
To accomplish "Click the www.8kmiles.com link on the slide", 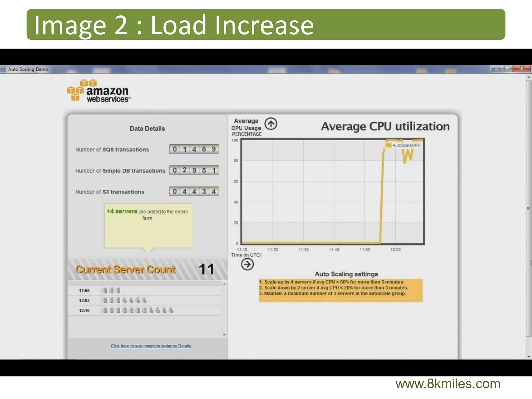I will 448,384.
